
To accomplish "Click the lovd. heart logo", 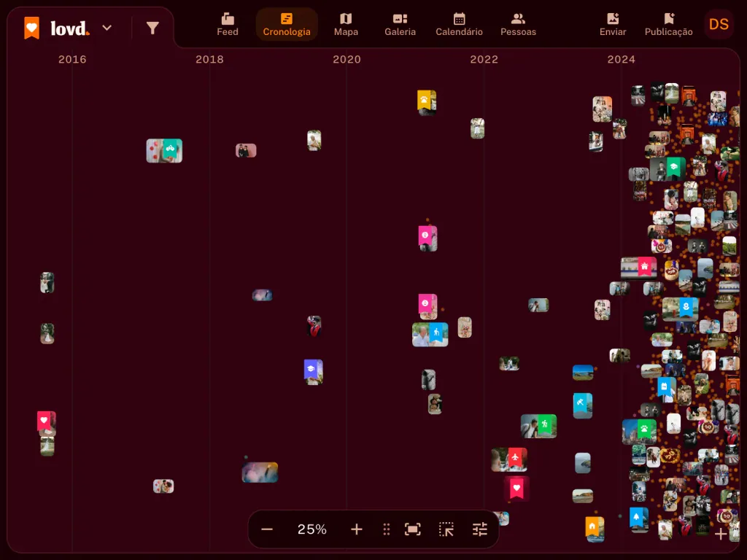I will point(32,28).
